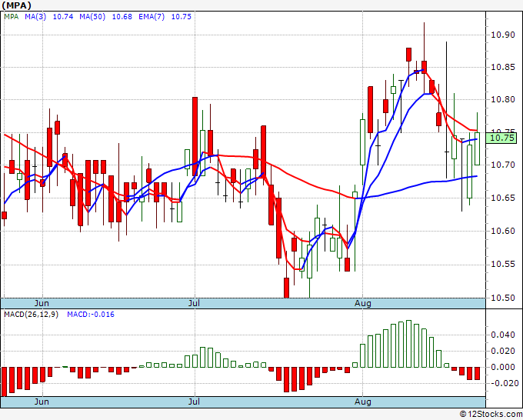
Task: Click the EMA(7) value 10.75
Action: pos(182,17)
